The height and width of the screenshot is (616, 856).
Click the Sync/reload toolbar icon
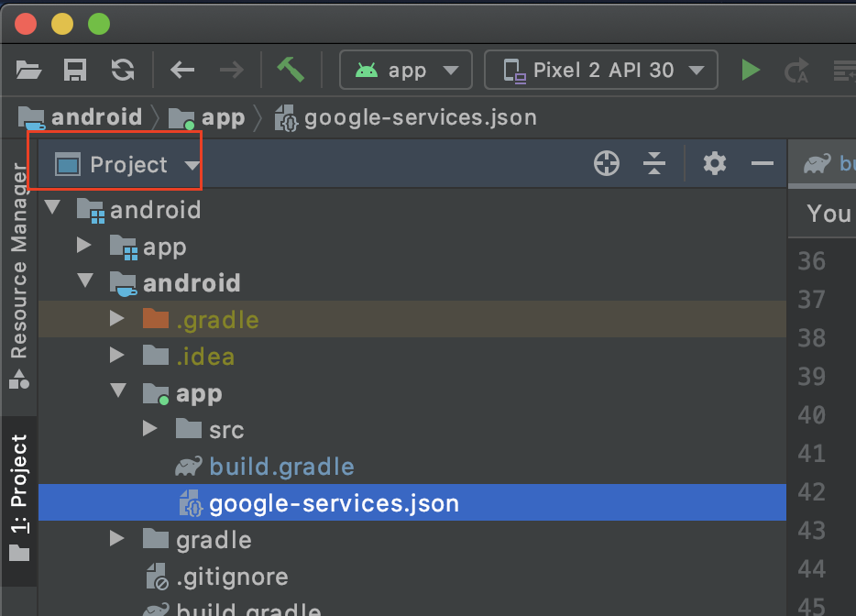[123, 70]
